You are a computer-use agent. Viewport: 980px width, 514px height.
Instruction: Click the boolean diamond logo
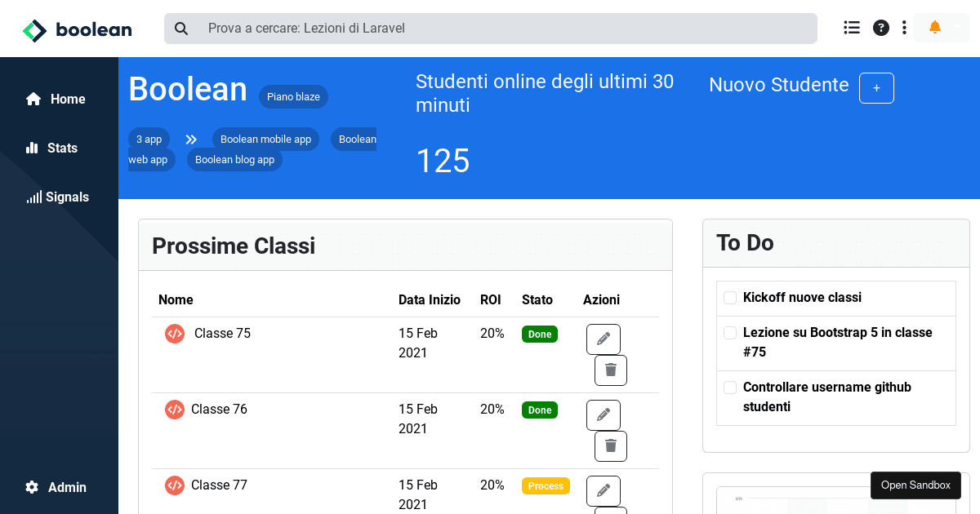[x=34, y=29]
